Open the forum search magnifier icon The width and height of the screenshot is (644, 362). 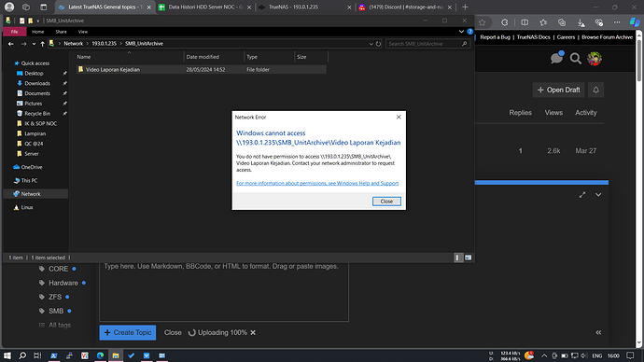point(576,59)
